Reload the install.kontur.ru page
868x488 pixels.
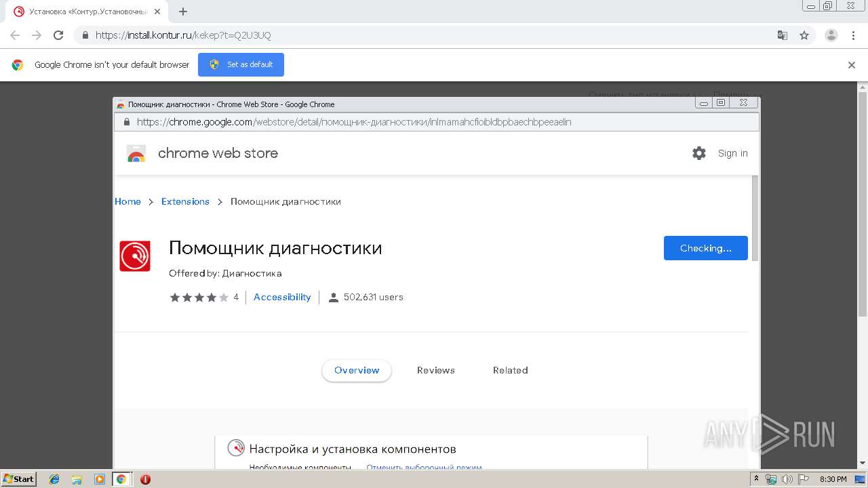pyautogui.click(x=58, y=35)
